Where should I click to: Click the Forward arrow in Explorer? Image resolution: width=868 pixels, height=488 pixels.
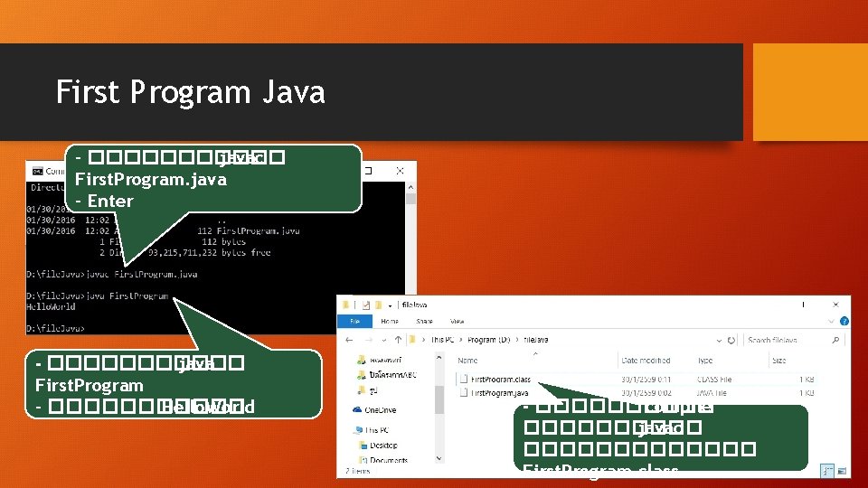369,340
